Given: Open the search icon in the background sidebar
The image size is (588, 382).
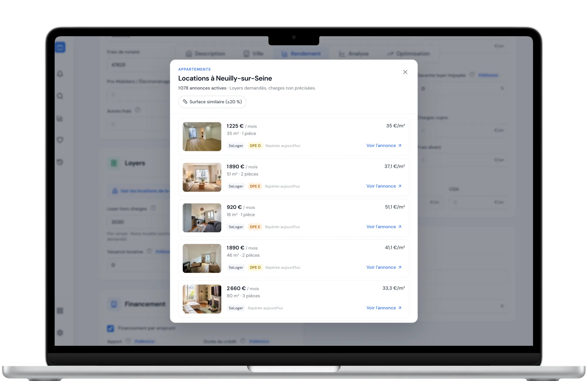Looking at the screenshot, I should click(x=60, y=96).
